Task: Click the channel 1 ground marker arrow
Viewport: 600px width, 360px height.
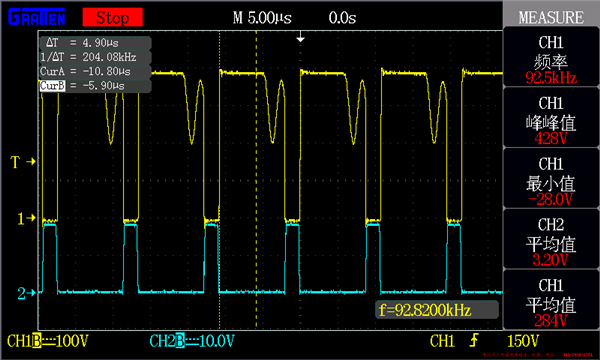Action: click(26, 218)
